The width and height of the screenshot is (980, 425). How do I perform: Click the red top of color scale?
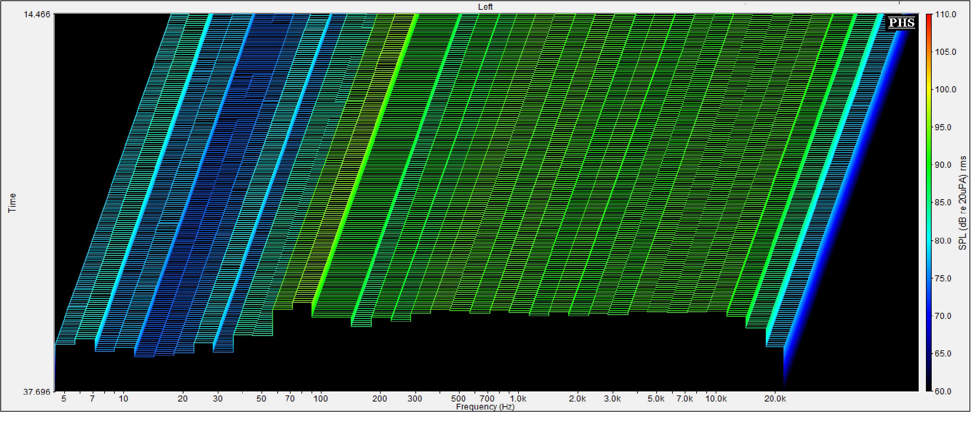tap(929, 18)
